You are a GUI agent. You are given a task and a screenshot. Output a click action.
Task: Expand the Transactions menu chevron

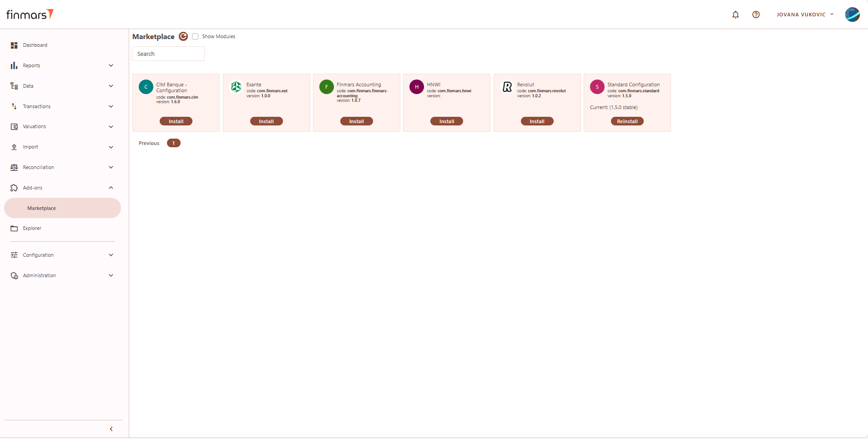coord(111,106)
